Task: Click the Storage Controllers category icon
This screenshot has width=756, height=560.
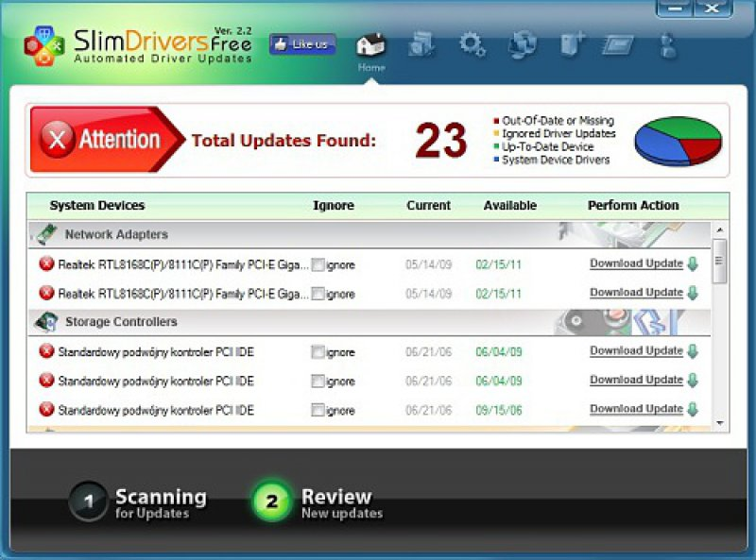Action: pyautogui.click(x=46, y=322)
